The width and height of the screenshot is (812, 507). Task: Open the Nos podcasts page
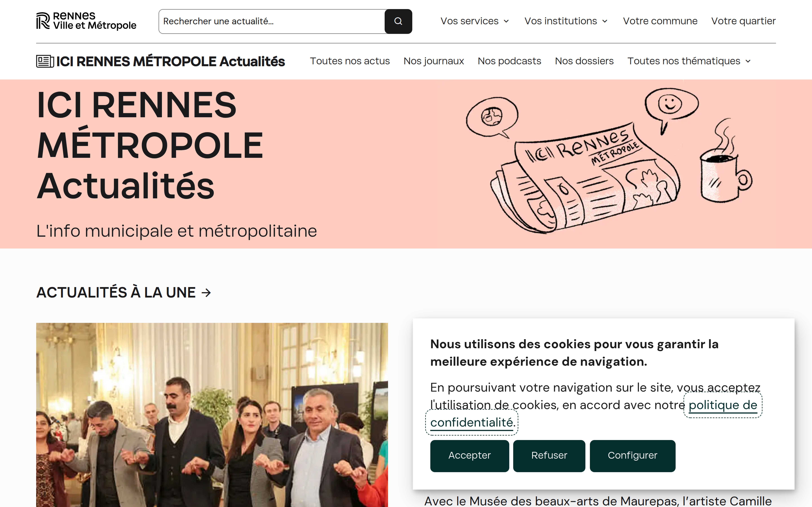tap(509, 61)
